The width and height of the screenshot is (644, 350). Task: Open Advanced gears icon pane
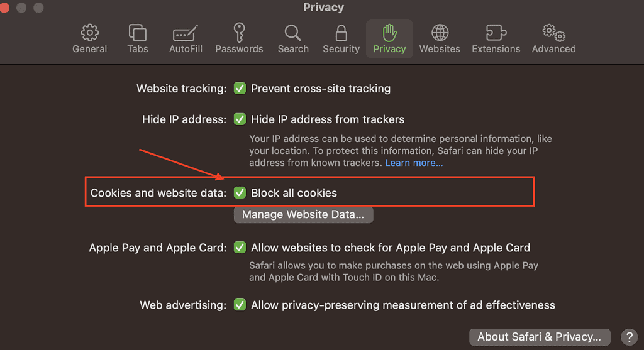point(553,33)
